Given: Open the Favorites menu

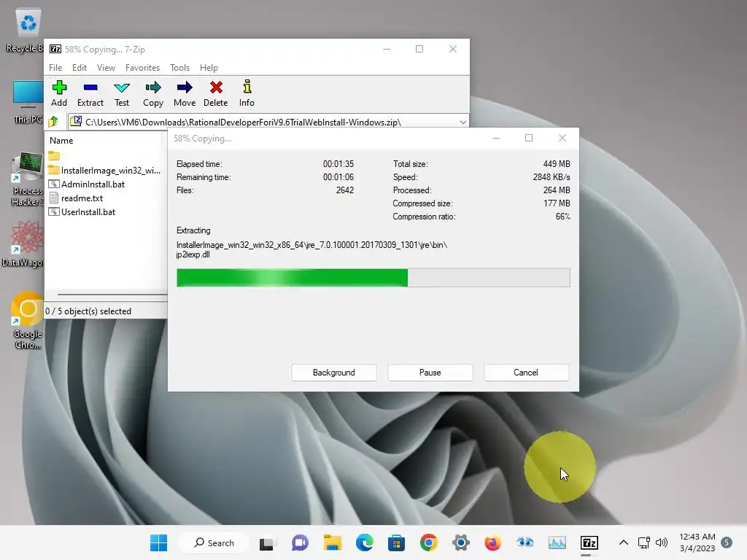Looking at the screenshot, I should (142, 68).
